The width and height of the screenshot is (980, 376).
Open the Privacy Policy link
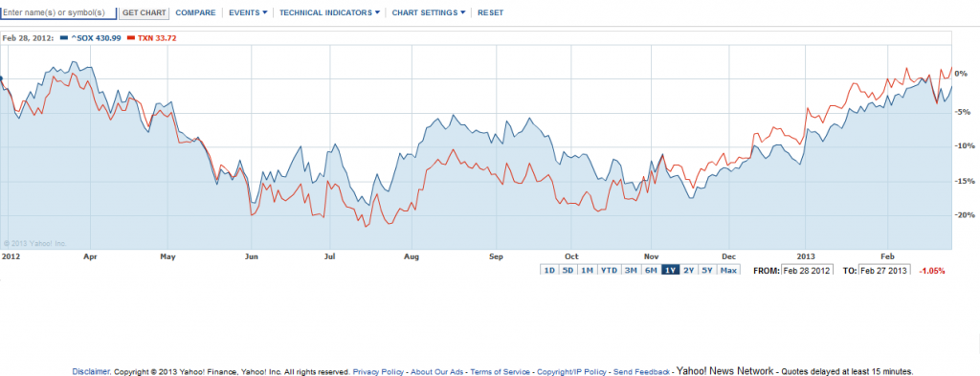click(x=378, y=371)
